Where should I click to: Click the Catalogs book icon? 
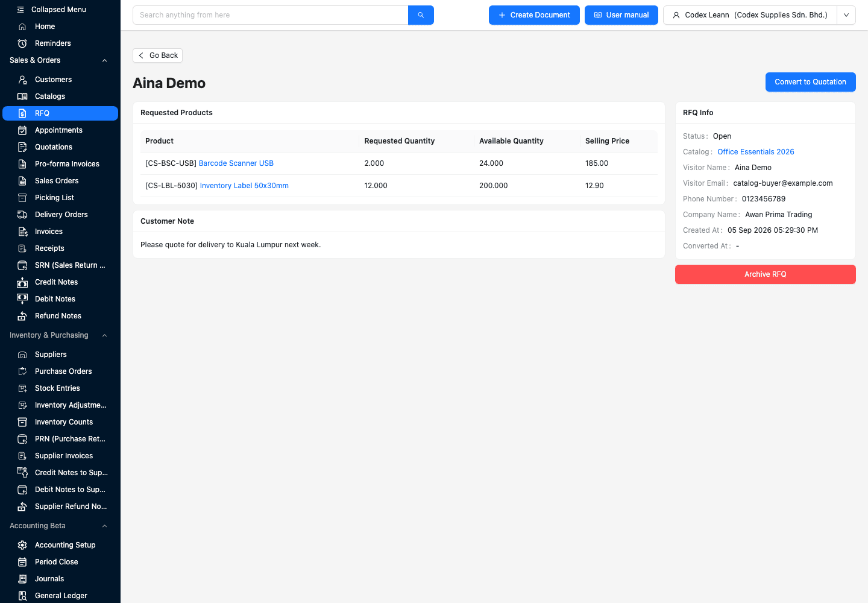click(22, 96)
